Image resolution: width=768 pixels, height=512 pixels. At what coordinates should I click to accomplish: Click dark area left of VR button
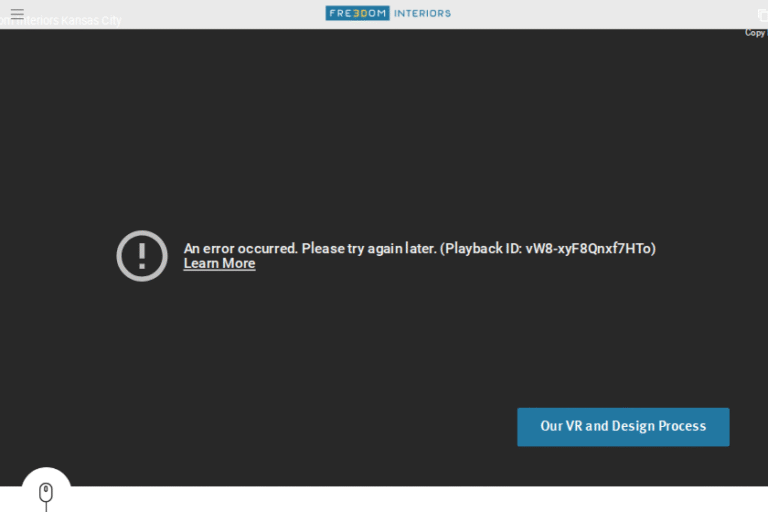(300, 426)
